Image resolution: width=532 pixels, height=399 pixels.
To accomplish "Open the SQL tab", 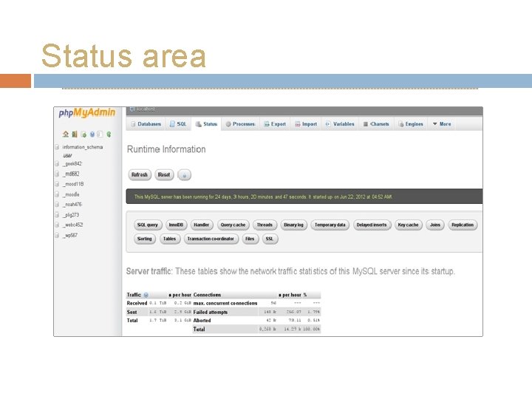I will coord(178,124).
